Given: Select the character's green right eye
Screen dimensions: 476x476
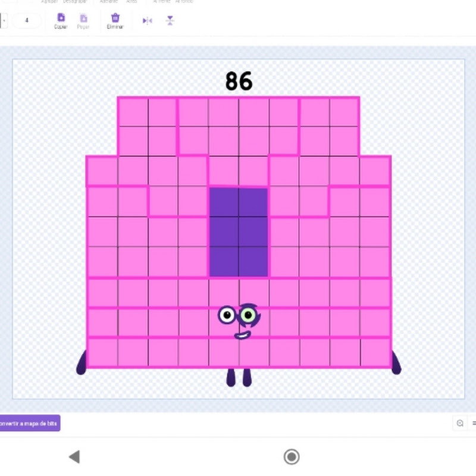Looking at the screenshot, I should tap(249, 315).
